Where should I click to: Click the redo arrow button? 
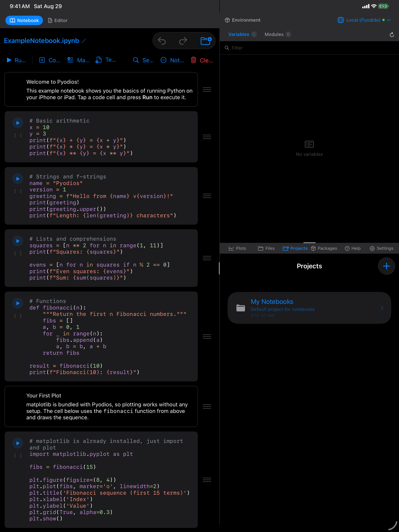pyautogui.click(x=183, y=41)
